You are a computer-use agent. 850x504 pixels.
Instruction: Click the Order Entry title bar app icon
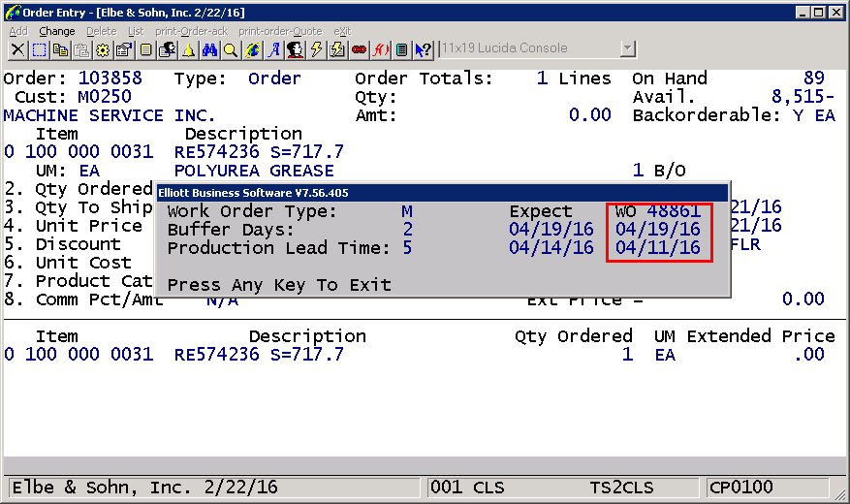pos(13,12)
